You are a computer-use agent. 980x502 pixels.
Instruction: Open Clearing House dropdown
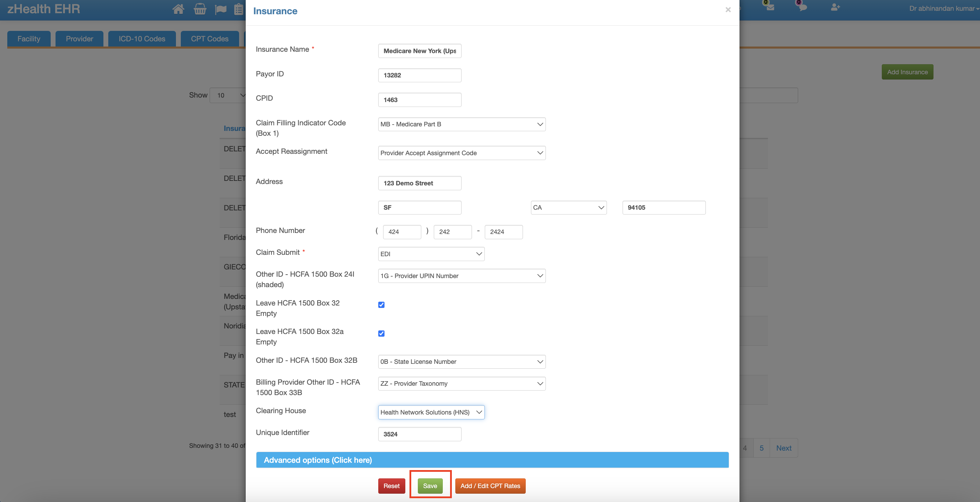click(x=431, y=412)
